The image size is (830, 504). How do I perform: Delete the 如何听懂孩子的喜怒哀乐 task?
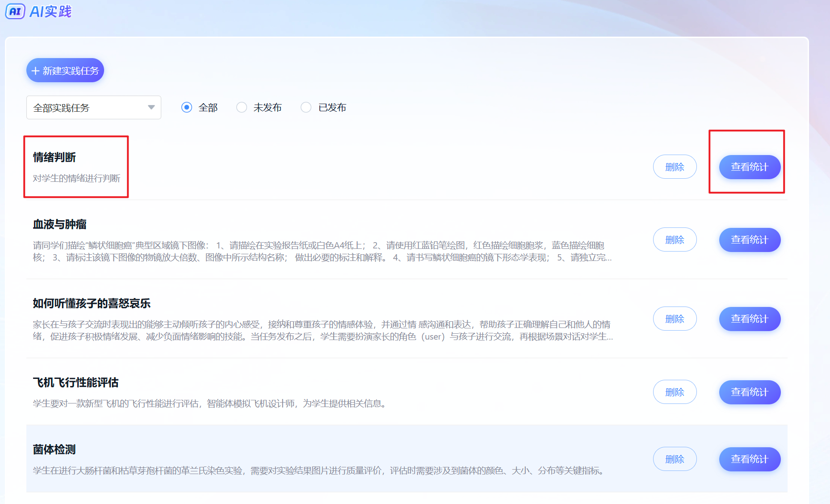click(675, 319)
